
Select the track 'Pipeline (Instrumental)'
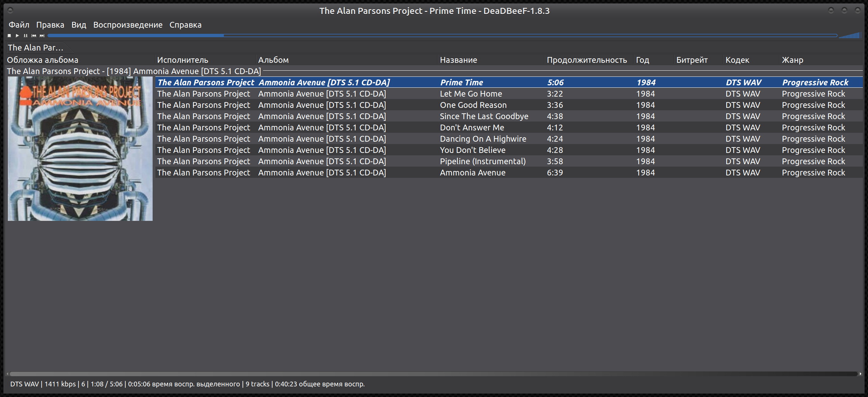(509, 161)
